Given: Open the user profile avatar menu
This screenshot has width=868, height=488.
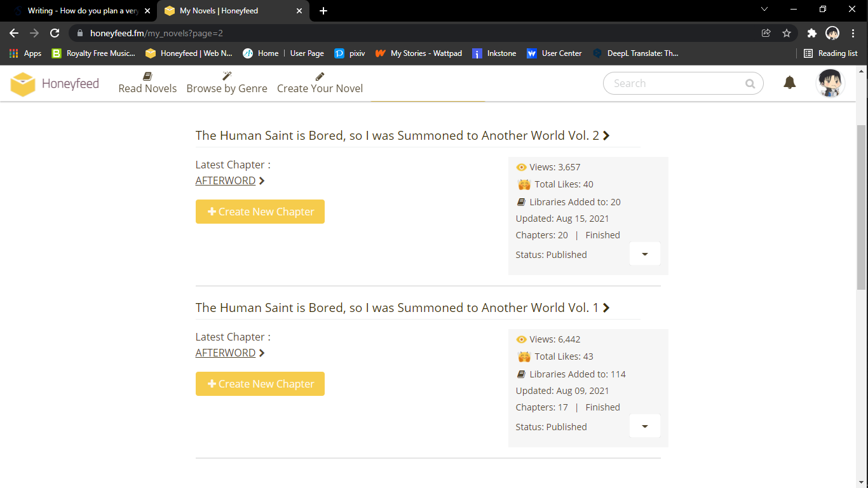Looking at the screenshot, I should 830,83.
